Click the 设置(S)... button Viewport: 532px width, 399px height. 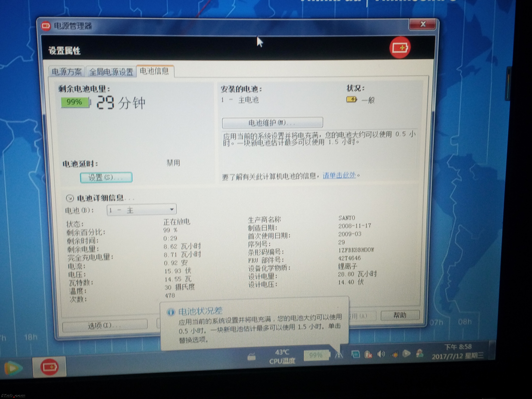tap(106, 178)
